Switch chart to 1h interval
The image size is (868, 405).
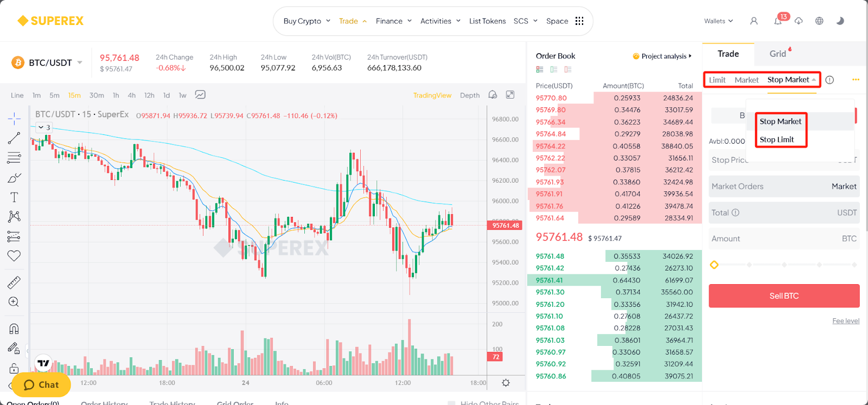point(116,95)
